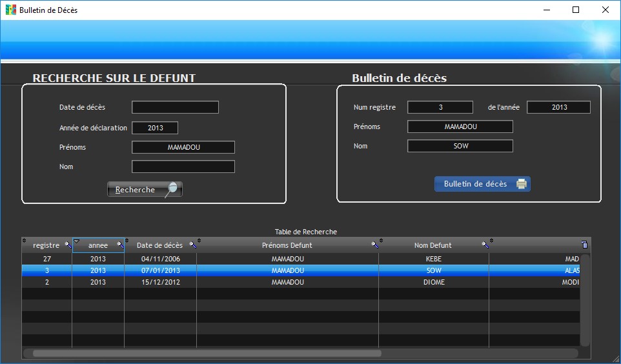This screenshot has height=364, width=621.
Task: Sort table by the registre column header
Action: [45, 245]
